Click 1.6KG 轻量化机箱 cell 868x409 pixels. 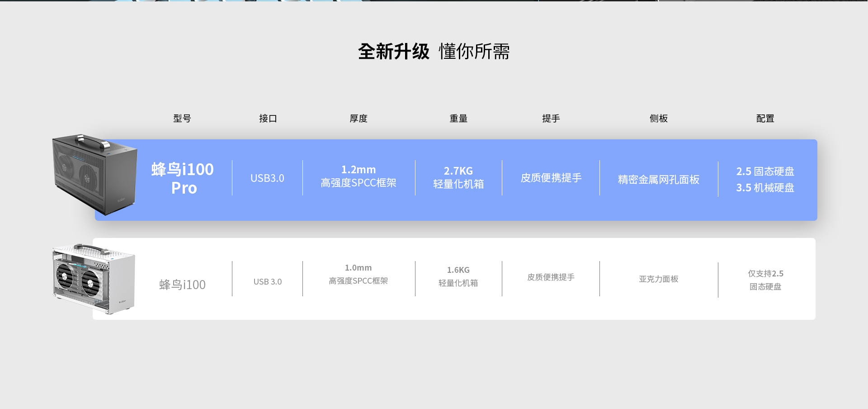tap(458, 276)
